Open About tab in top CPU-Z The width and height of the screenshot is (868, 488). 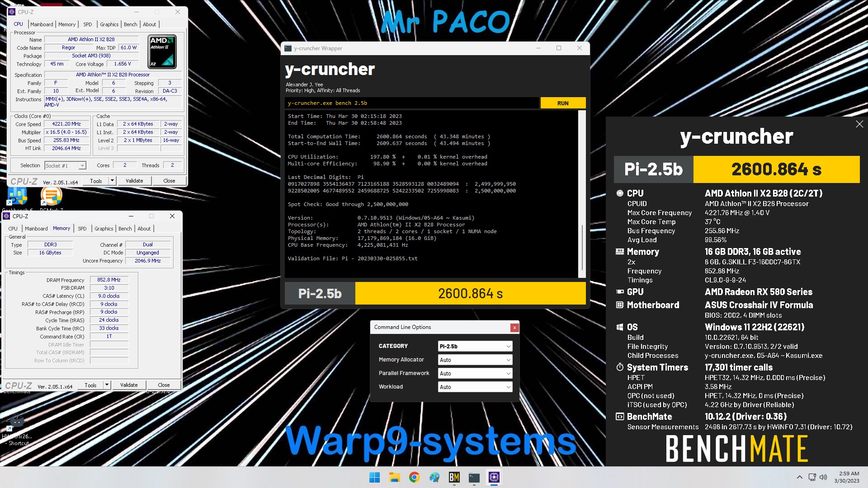[150, 24]
